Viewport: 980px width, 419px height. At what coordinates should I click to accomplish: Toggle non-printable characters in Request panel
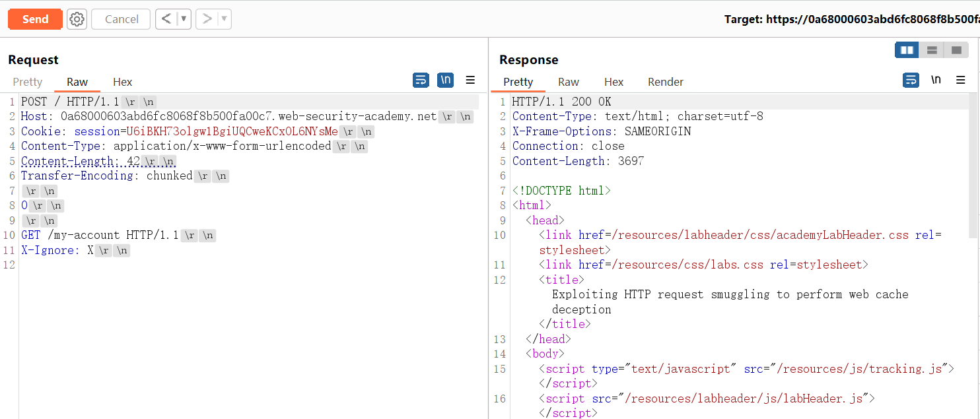pyautogui.click(x=446, y=80)
